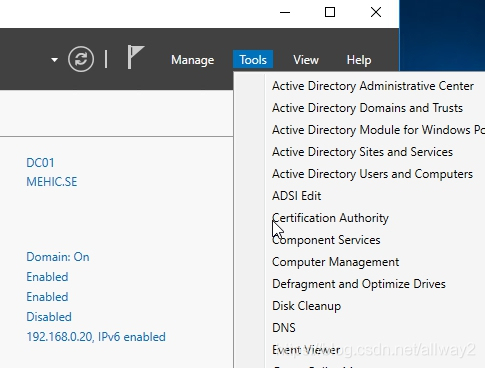Collapse the highlighted Tools menu
Viewport: 485px width, 368px height.
253,60
